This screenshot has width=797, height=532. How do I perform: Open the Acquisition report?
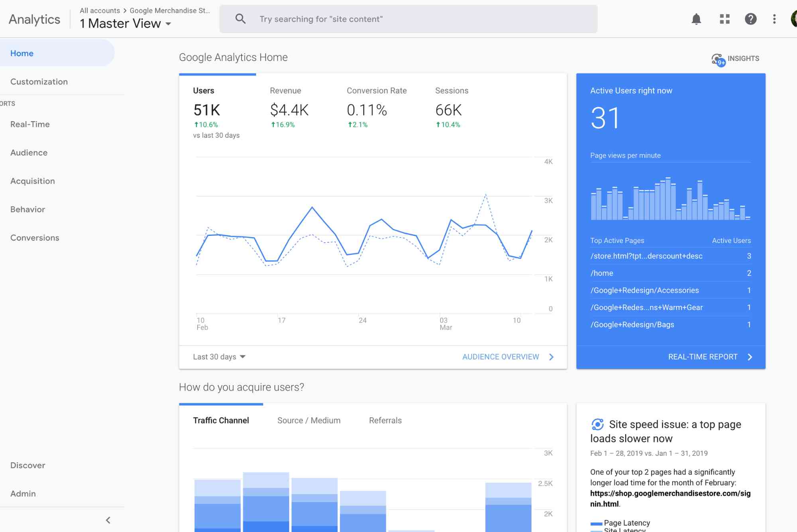[x=33, y=181]
